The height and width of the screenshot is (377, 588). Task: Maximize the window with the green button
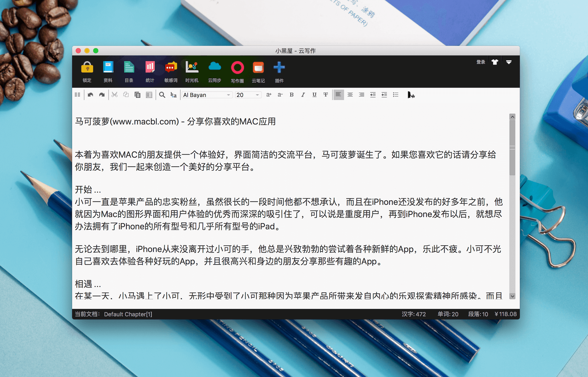point(96,51)
